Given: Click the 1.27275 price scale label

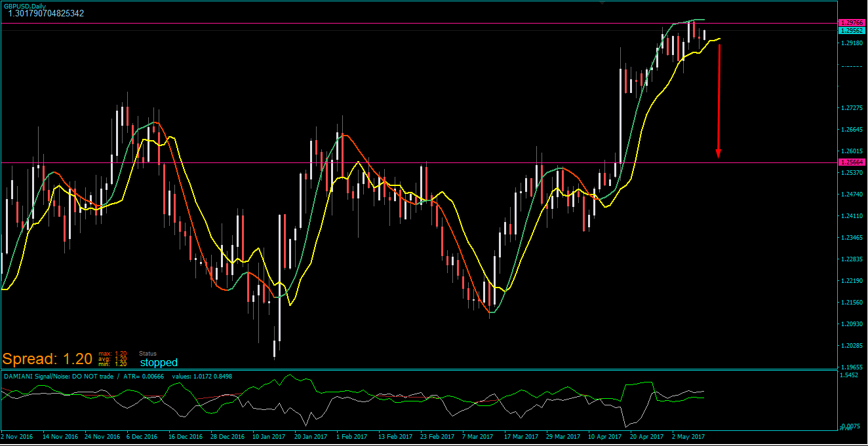Looking at the screenshot, I should pyautogui.click(x=851, y=108).
